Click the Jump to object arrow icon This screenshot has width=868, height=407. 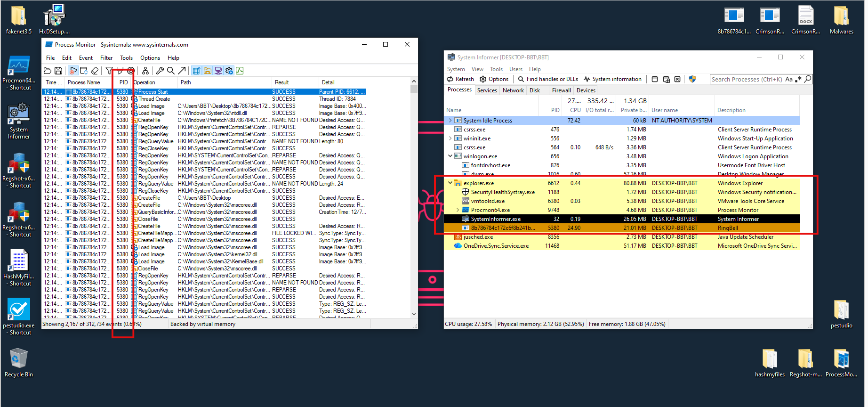[x=182, y=71]
